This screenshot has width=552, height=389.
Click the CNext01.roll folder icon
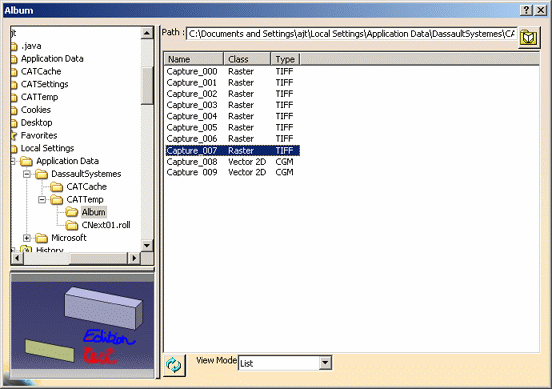click(72, 225)
